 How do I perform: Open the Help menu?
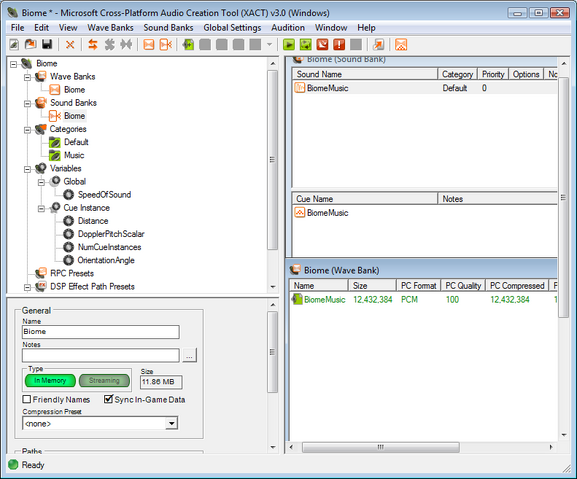click(x=366, y=28)
